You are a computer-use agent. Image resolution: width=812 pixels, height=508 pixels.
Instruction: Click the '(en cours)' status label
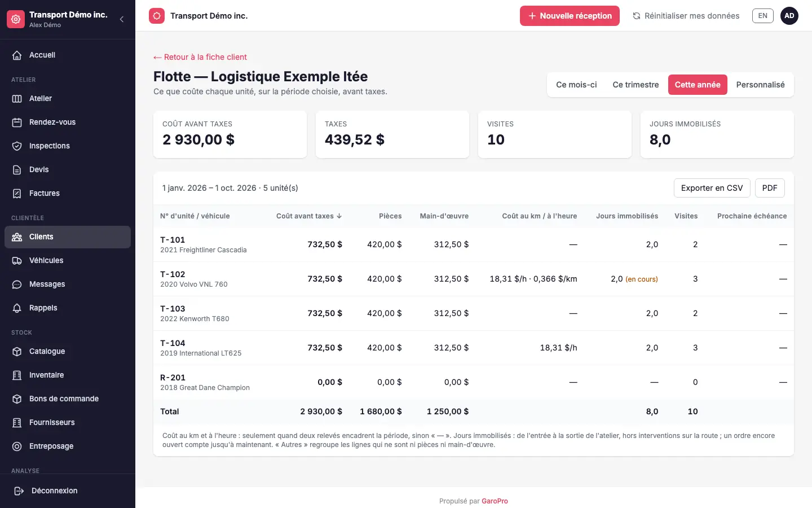click(x=642, y=279)
